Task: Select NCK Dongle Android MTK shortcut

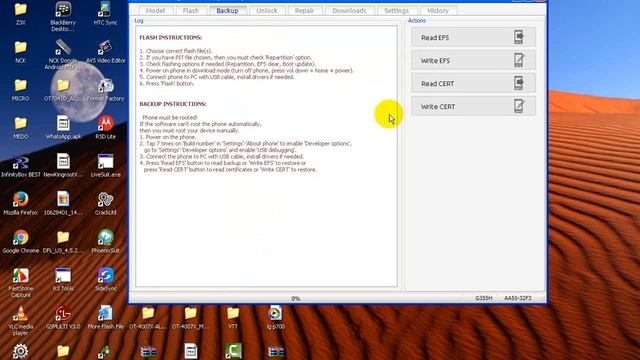Action: 63,55
